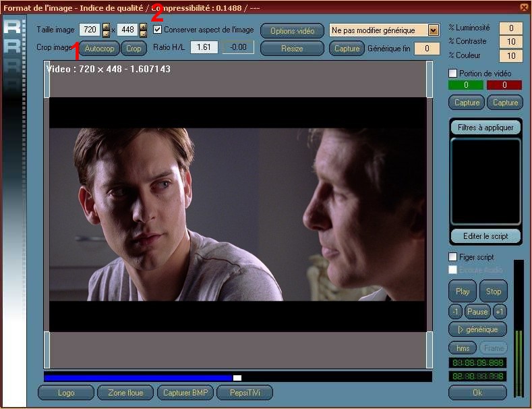This screenshot has height=409, width=532.
Task: Close the Format de l'image window
Action: (524, 7)
